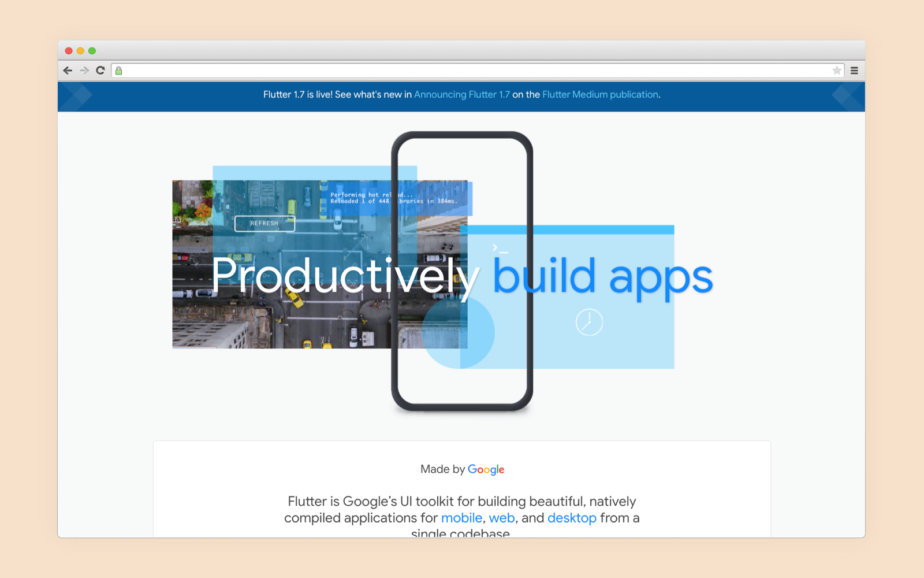Minimize the window with the yellow button
This screenshot has width=924, height=578.
click(x=80, y=51)
